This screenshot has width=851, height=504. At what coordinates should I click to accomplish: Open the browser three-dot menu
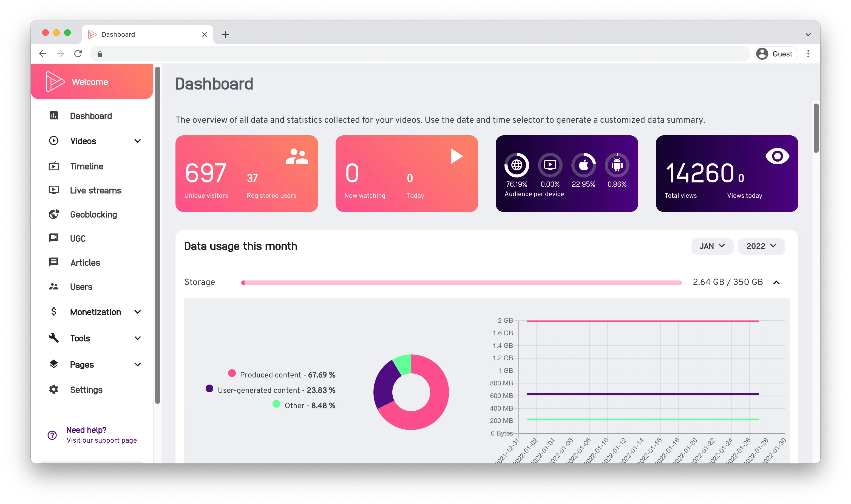coord(808,54)
